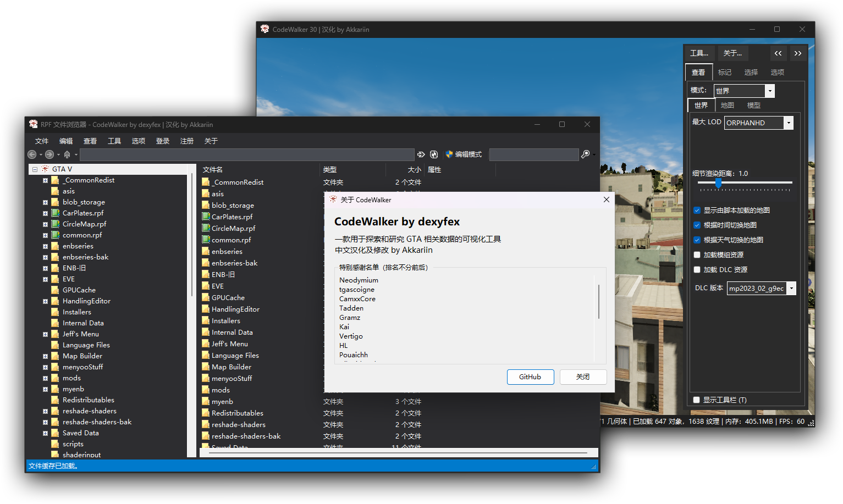The height and width of the screenshot is (504, 843).
Task: Click the search input field in RPF browser
Action: click(534, 154)
